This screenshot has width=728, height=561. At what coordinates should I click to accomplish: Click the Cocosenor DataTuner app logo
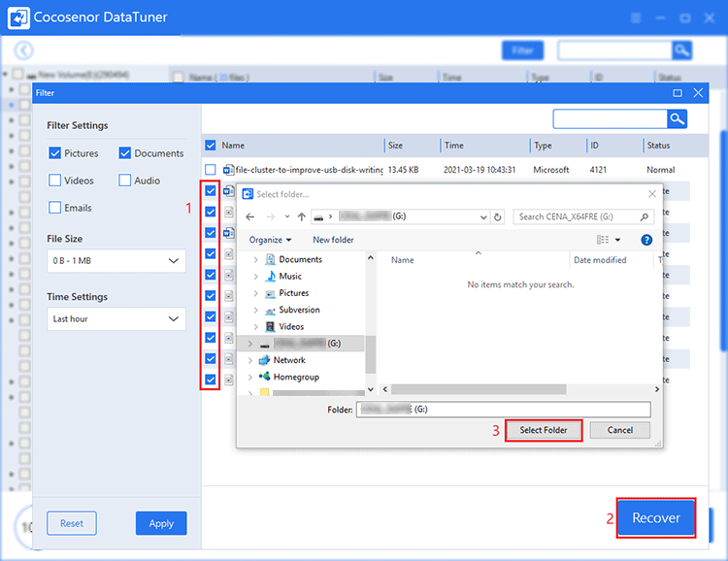tap(18, 17)
